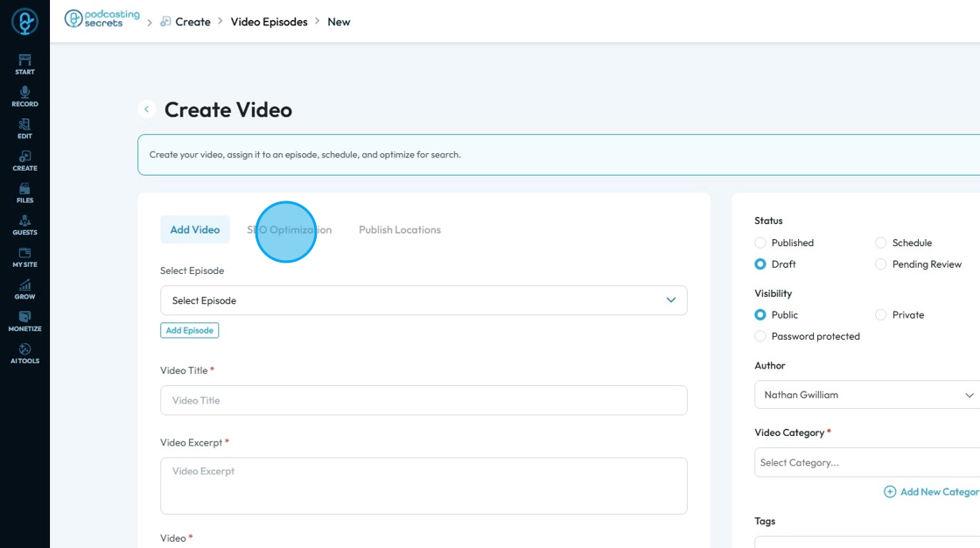The width and height of the screenshot is (980, 548).
Task: Open the Guests sidebar section
Action: 25,225
